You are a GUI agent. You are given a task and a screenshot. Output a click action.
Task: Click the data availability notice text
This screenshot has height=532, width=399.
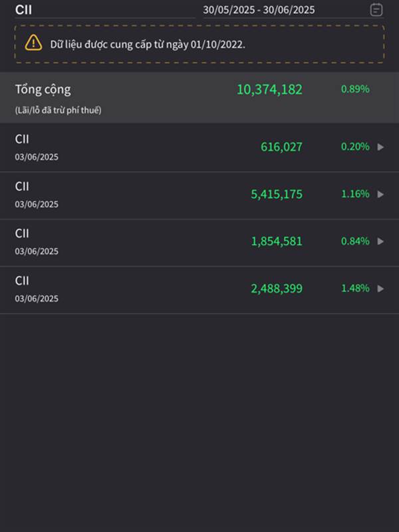(x=148, y=44)
